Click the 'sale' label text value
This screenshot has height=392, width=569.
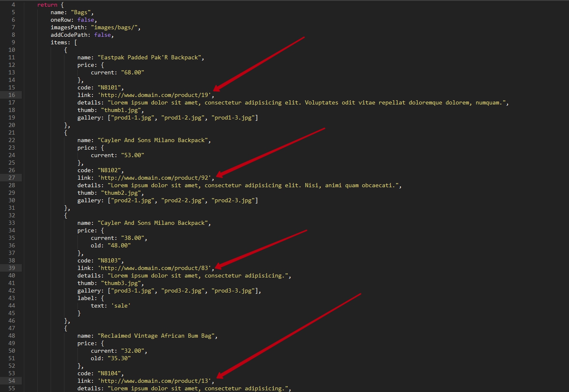120,306
